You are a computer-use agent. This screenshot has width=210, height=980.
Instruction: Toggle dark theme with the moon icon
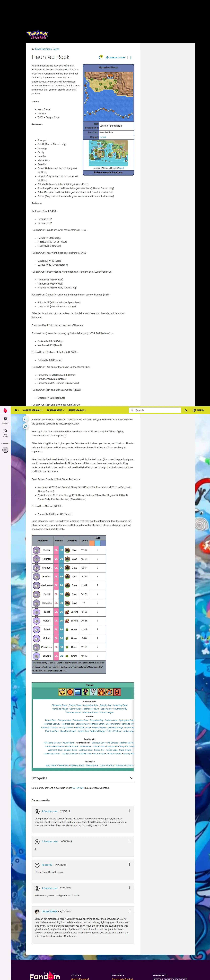186,410
